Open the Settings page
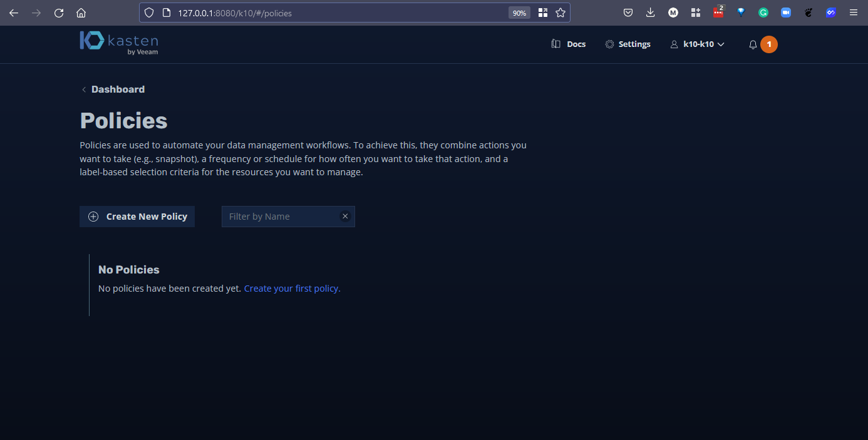The image size is (868, 440). [628, 44]
